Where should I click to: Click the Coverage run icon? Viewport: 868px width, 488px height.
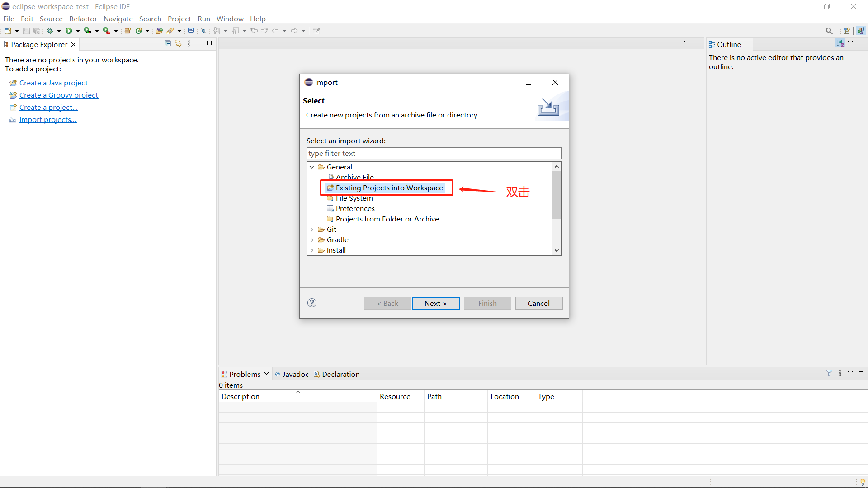[x=88, y=31]
